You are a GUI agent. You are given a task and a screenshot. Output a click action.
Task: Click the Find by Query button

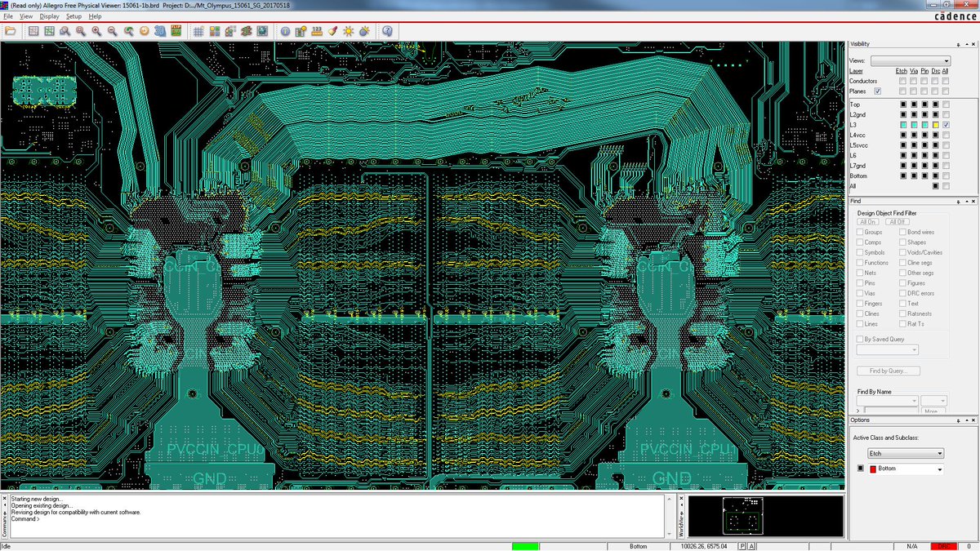click(x=889, y=371)
